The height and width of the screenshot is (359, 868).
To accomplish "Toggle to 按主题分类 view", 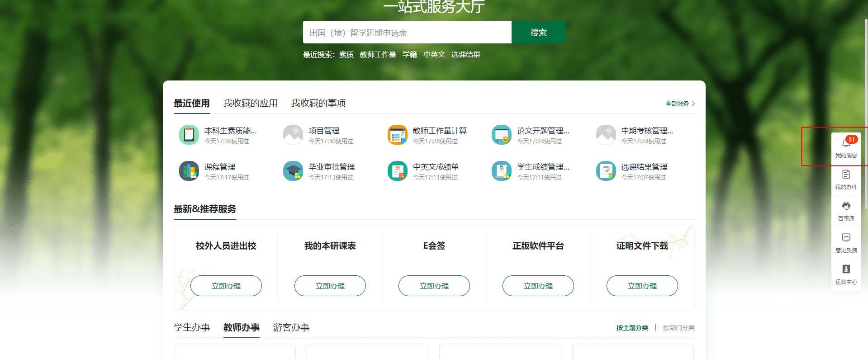I will [x=632, y=328].
